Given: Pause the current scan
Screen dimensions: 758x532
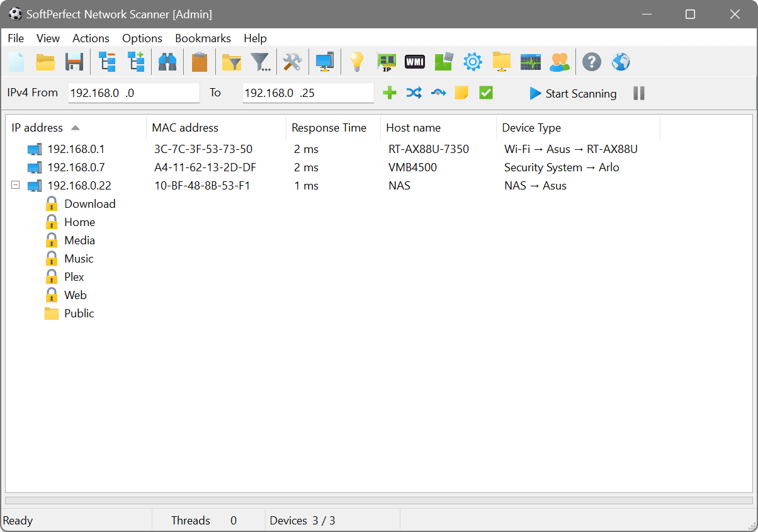Looking at the screenshot, I should click(x=638, y=93).
